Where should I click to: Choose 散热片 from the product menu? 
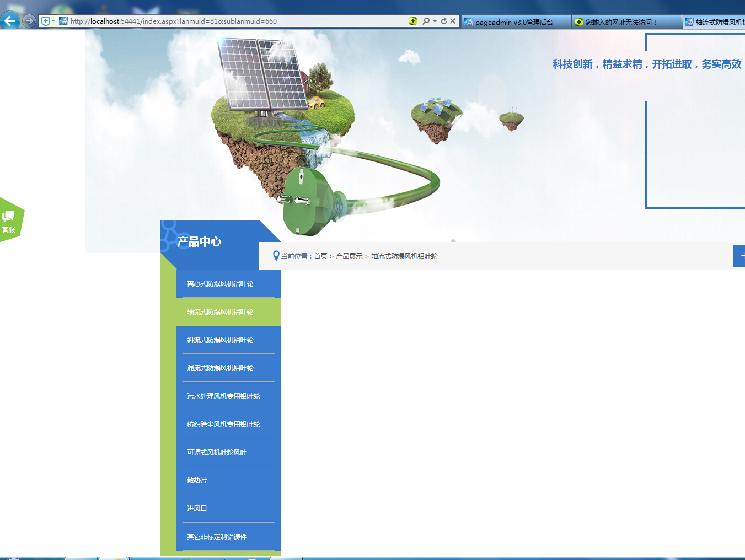click(197, 481)
